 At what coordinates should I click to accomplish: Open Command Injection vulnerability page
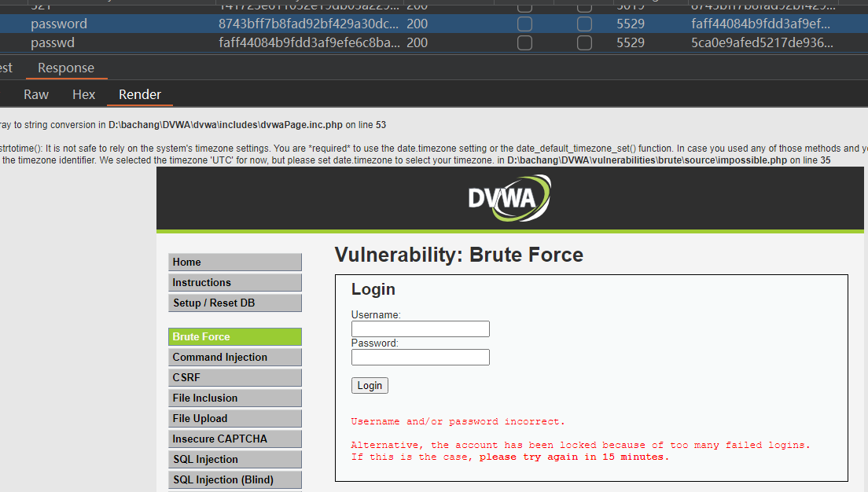coord(235,358)
